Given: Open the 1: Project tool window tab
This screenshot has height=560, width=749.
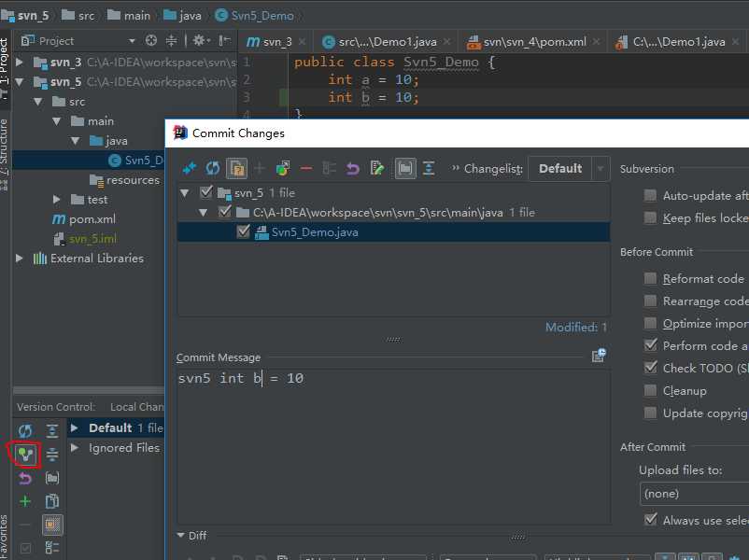Looking at the screenshot, I should coord(5,67).
